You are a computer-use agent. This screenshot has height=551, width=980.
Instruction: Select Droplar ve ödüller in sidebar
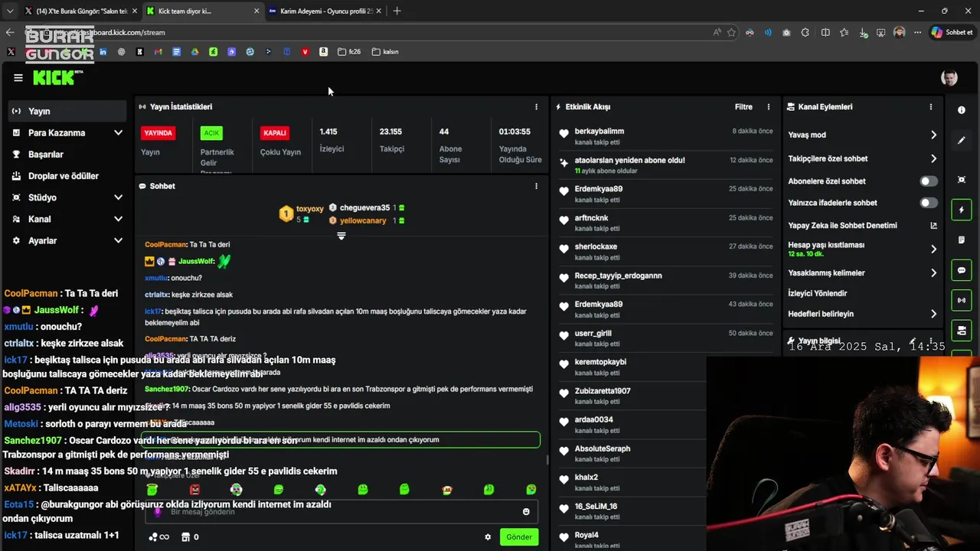tap(67, 176)
